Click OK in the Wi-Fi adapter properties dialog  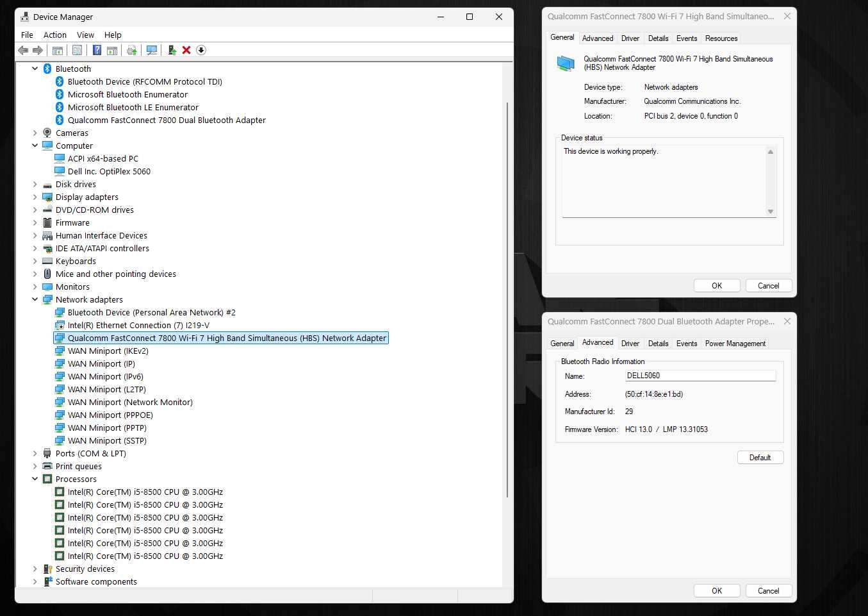click(717, 286)
